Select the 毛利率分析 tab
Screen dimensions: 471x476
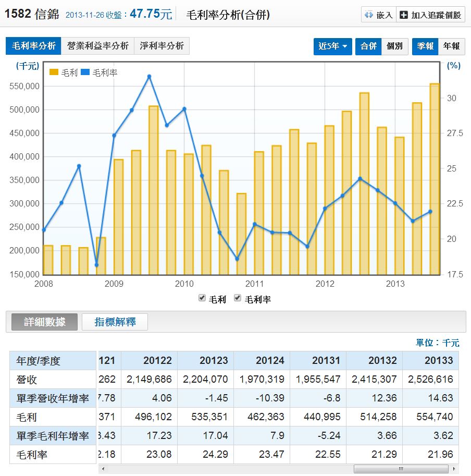tap(33, 46)
